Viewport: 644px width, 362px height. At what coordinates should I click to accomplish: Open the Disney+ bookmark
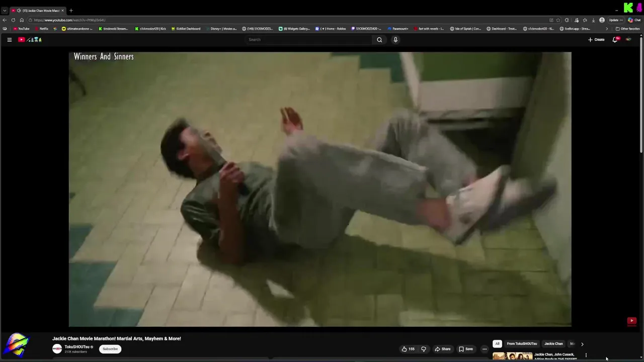tap(221, 29)
